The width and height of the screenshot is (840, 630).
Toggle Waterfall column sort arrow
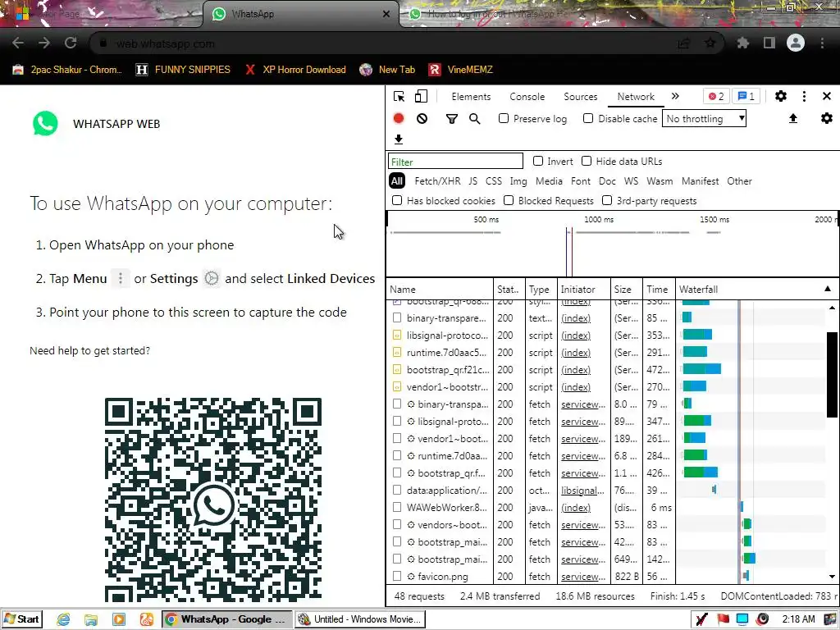point(828,289)
